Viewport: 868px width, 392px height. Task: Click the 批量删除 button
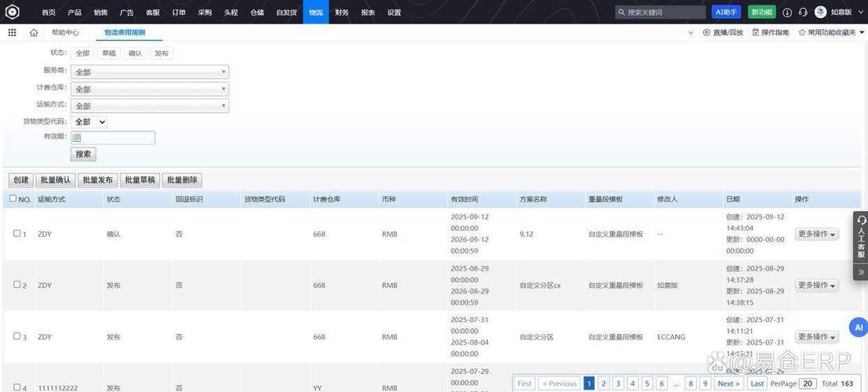(x=182, y=180)
